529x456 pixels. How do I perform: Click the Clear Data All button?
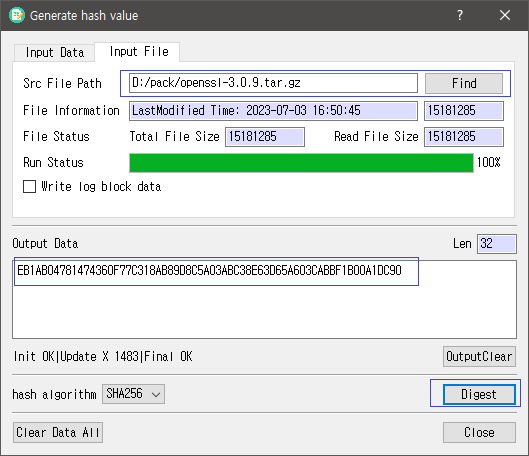tap(58, 432)
